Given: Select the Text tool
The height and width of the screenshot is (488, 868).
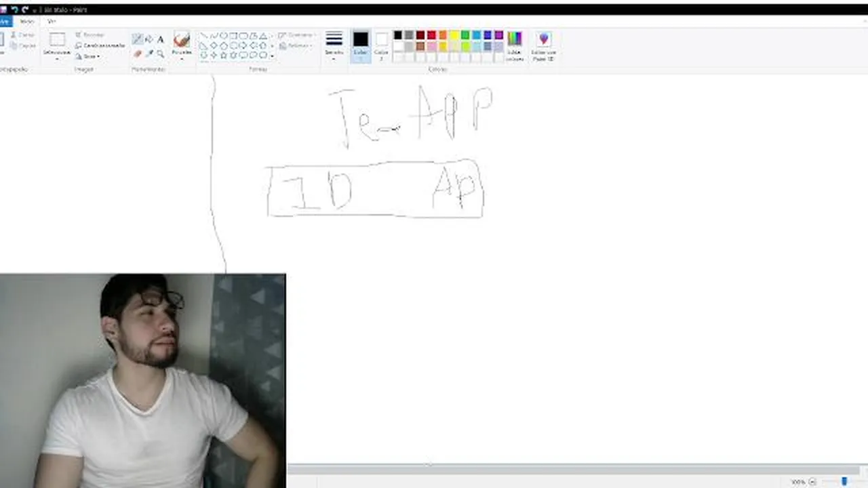Looking at the screenshot, I should 160,39.
